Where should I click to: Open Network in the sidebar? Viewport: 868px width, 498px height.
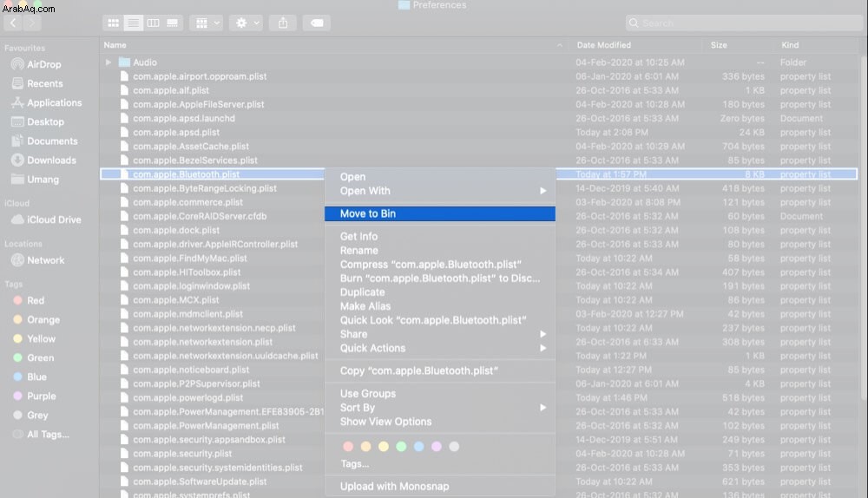[37, 260]
